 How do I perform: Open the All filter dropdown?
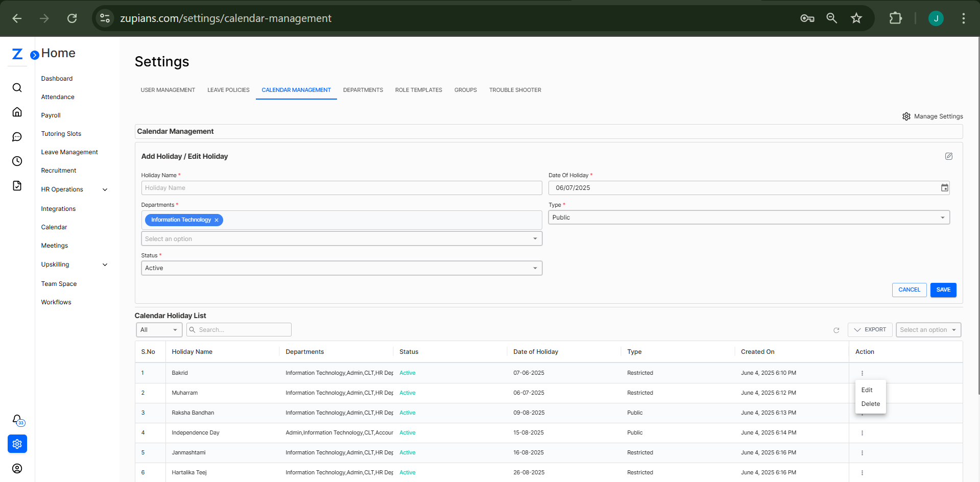159,330
